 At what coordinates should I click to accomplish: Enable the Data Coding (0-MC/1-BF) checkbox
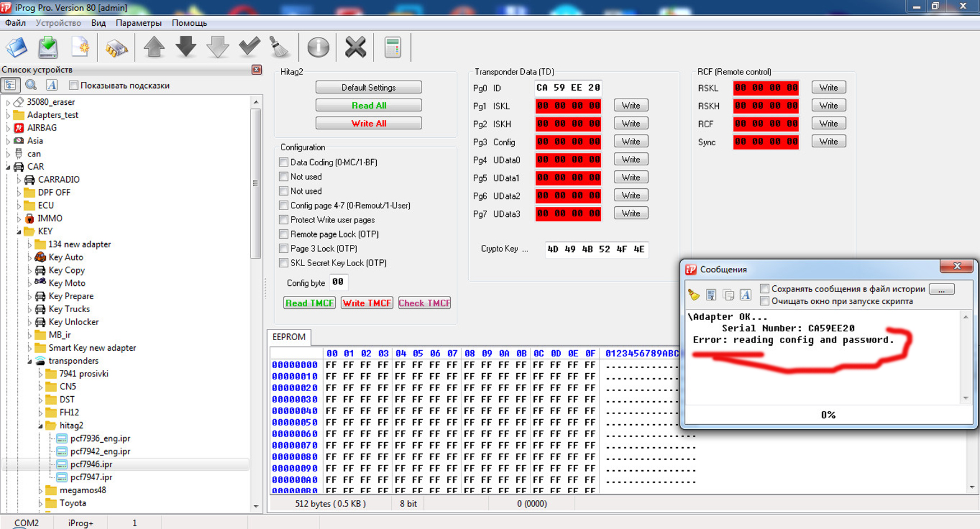click(x=284, y=163)
